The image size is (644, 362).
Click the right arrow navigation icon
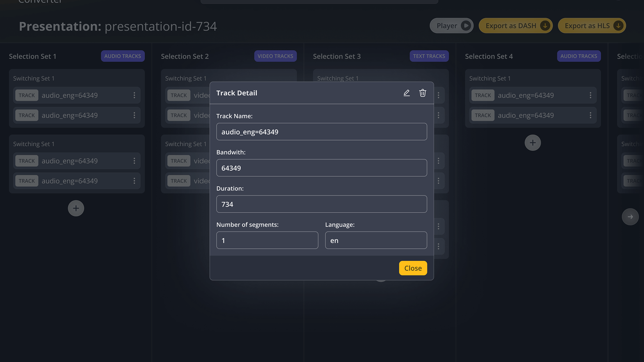[x=630, y=216]
